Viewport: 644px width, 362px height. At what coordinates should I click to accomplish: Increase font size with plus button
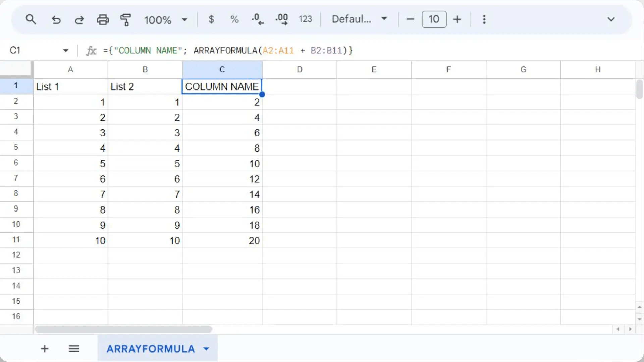point(457,19)
